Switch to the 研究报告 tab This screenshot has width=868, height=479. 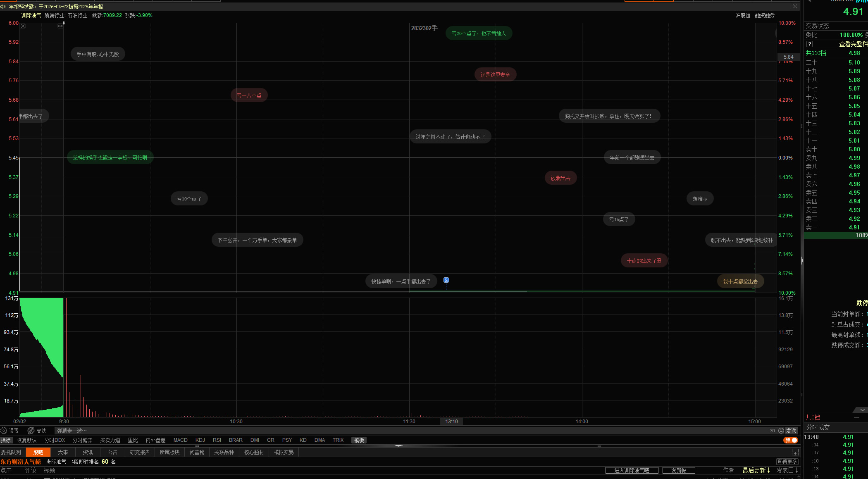[x=140, y=452]
